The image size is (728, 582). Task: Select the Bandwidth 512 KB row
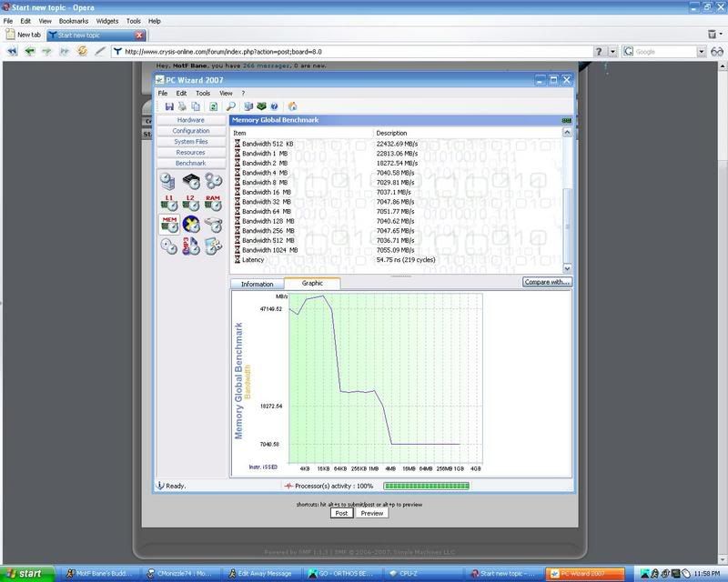click(397, 144)
